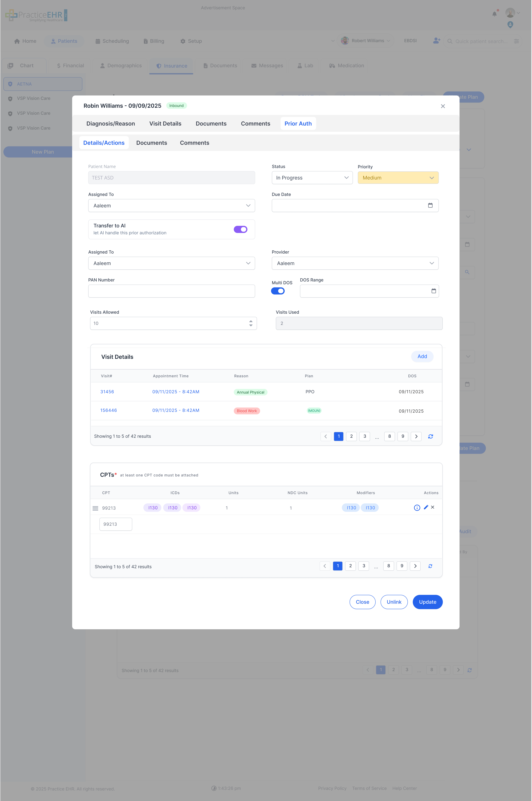Click the drag handle on the CPT row

point(95,508)
